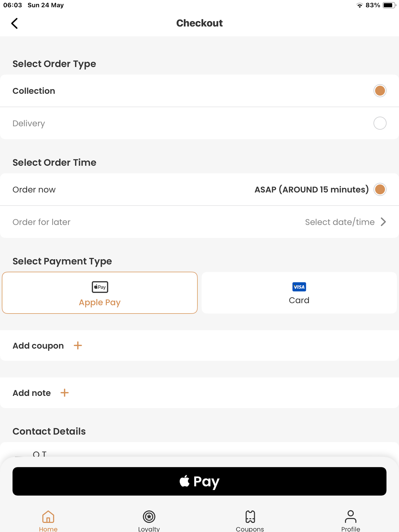Tap the black Apple Pay button

pyautogui.click(x=199, y=481)
